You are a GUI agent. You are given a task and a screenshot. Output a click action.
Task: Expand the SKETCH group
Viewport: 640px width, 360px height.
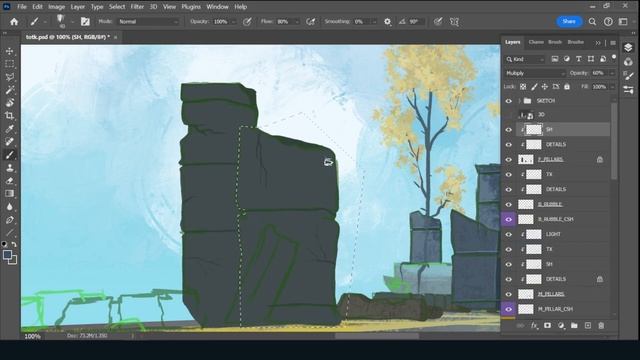(519, 101)
